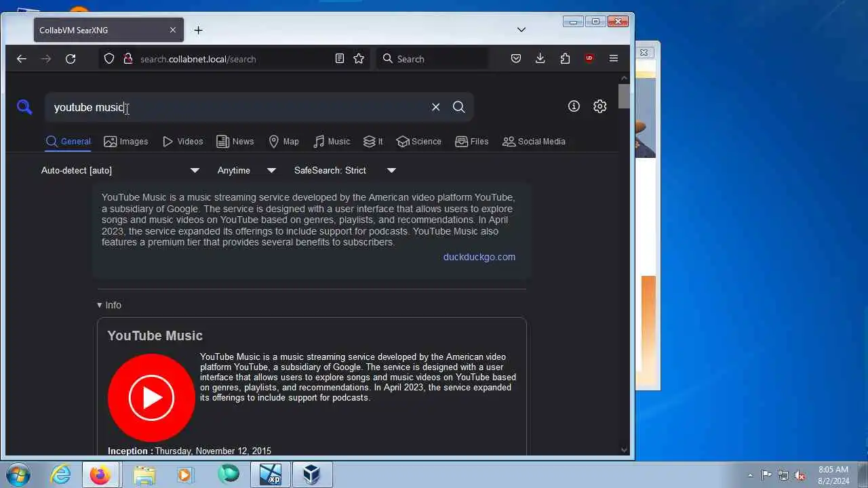868x488 pixels.
Task: Open the taskbar clock showing 8:05 AM
Action: point(833,474)
